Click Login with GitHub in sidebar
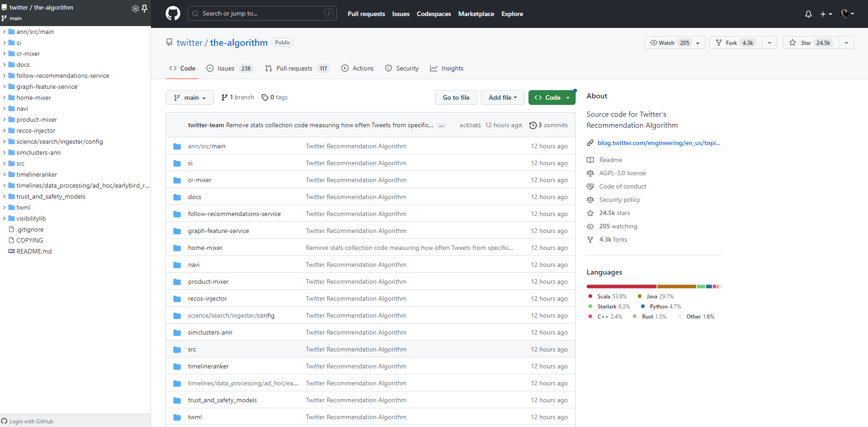The image size is (868, 427). coord(27,421)
